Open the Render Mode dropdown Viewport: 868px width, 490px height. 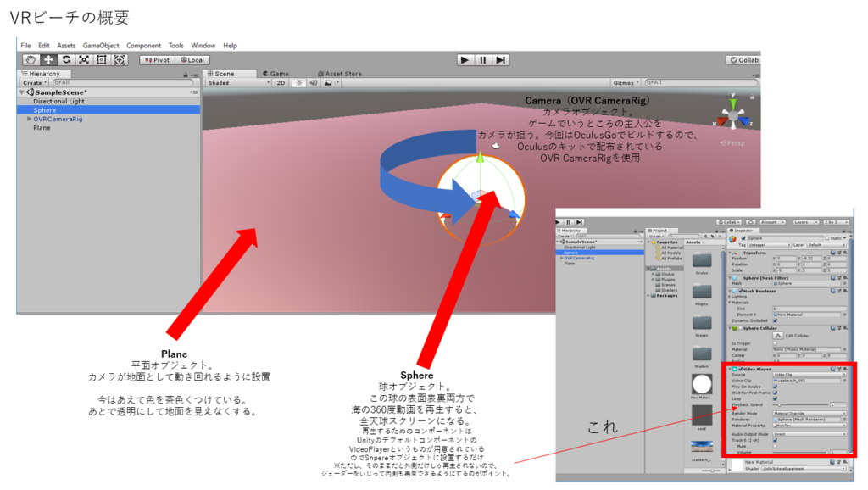(x=810, y=413)
